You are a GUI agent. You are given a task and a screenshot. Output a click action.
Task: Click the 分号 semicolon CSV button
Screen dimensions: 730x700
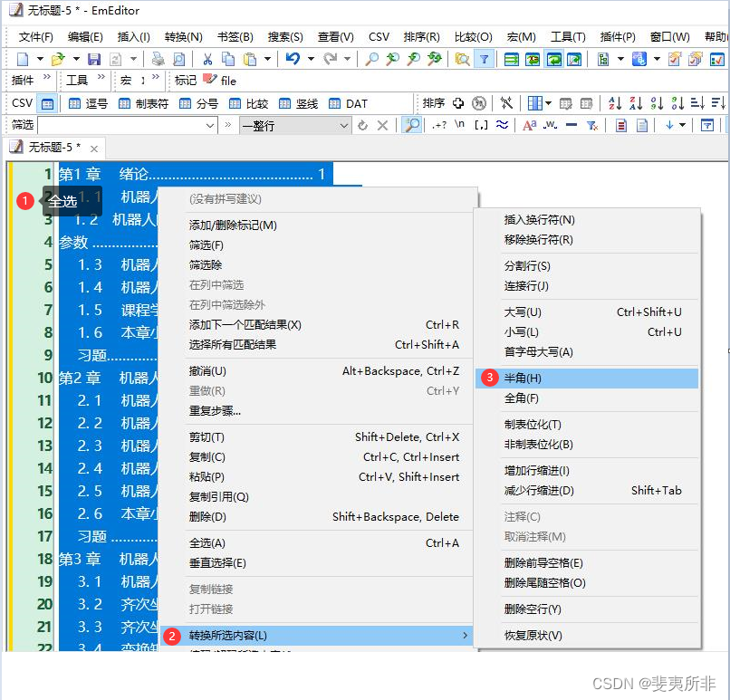[198, 103]
